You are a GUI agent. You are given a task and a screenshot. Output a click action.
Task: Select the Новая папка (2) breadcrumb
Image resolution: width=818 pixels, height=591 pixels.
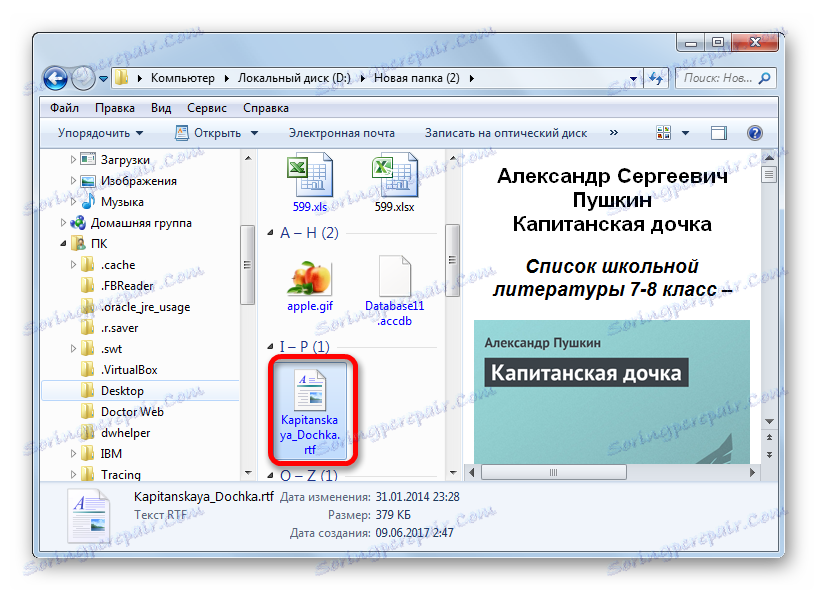416,78
